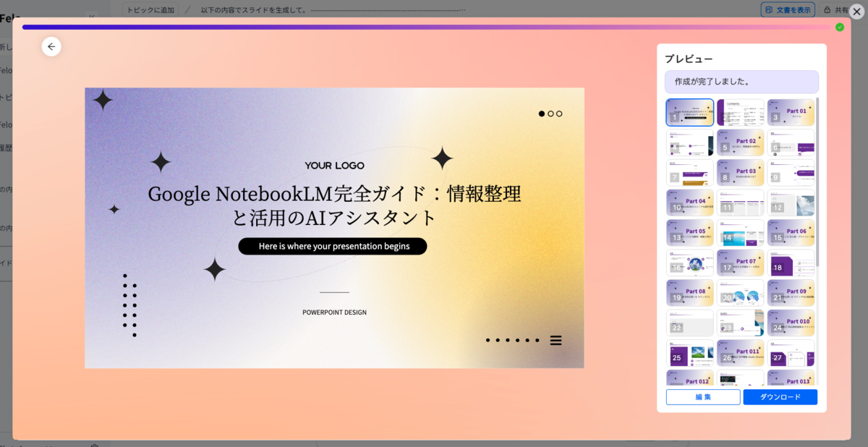Select slide thumbnail 20
This screenshot has width=868, height=447.
click(741, 293)
